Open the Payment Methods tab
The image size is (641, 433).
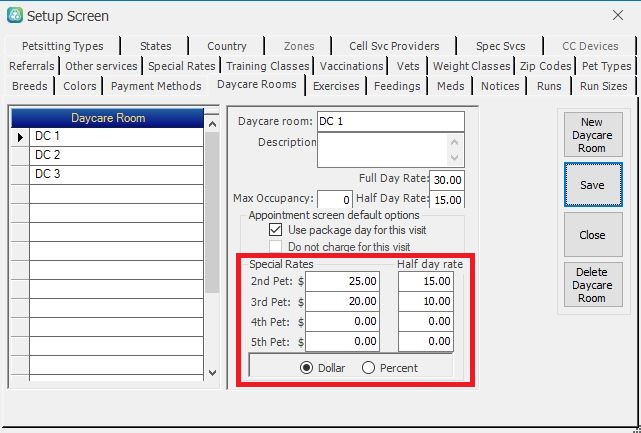(x=156, y=87)
